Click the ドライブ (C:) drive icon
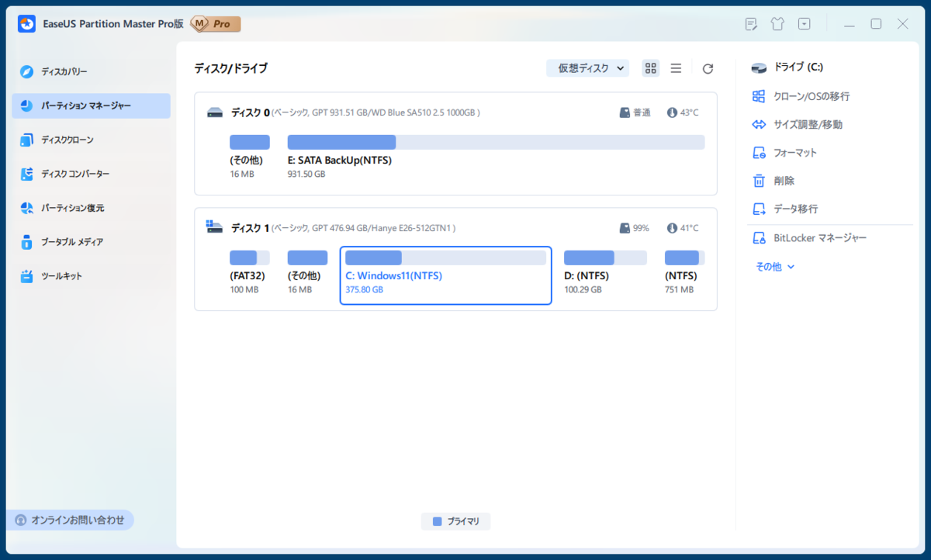931x560 pixels. click(x=759, y=68)
